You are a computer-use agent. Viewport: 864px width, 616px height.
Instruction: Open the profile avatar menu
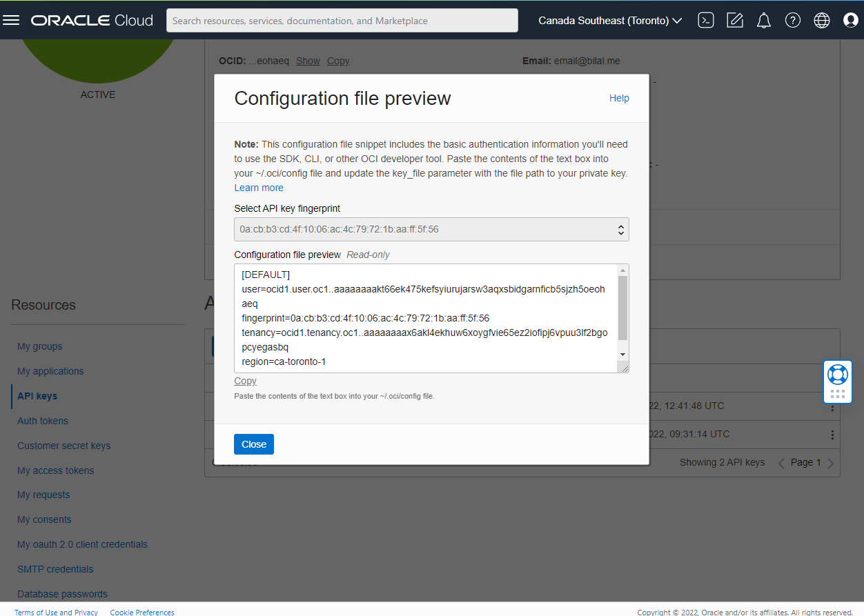click(x=851, y=20)
